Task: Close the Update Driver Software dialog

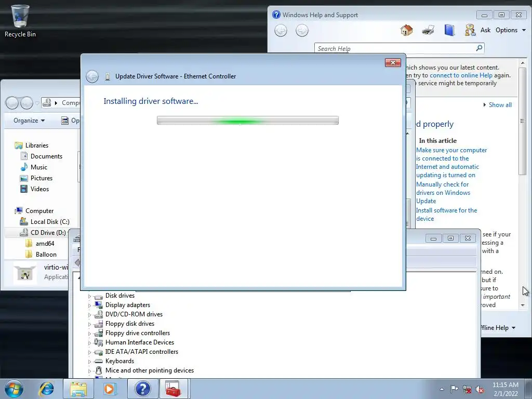Action: click(x=393, y=62)
